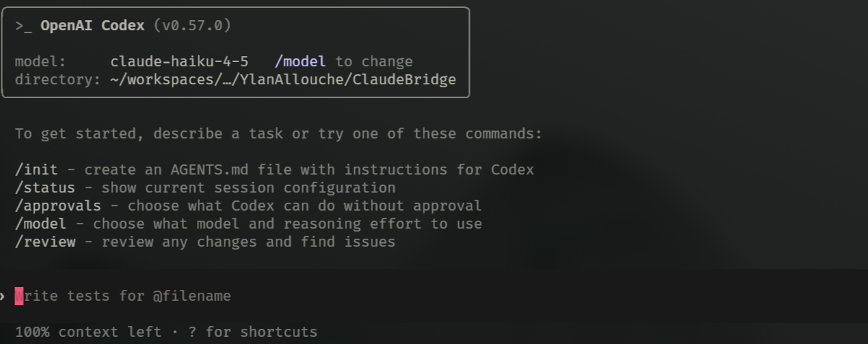Click the 'To get started' instruction line

coord(278,134)
